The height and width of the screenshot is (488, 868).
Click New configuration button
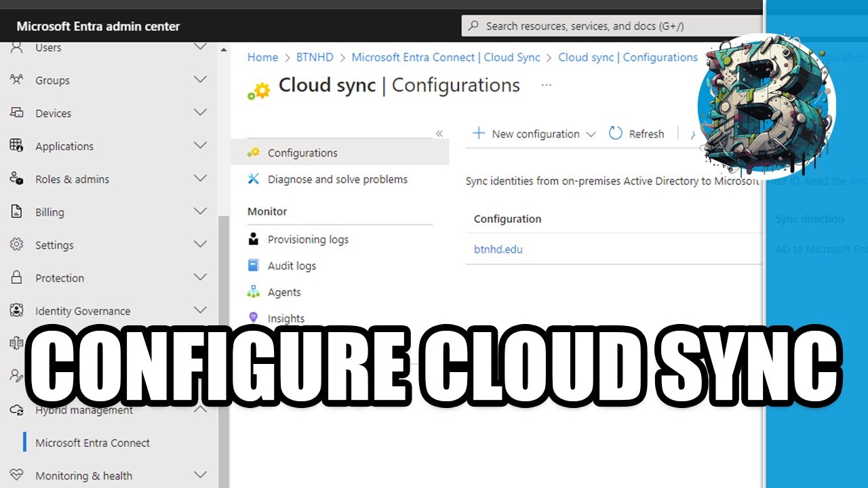[x=534, y=134]
